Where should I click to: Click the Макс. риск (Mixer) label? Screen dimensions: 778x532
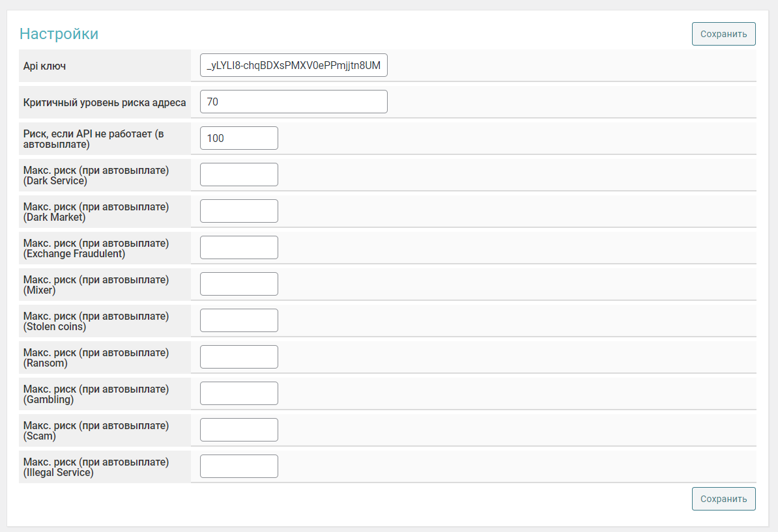[96, 285]
